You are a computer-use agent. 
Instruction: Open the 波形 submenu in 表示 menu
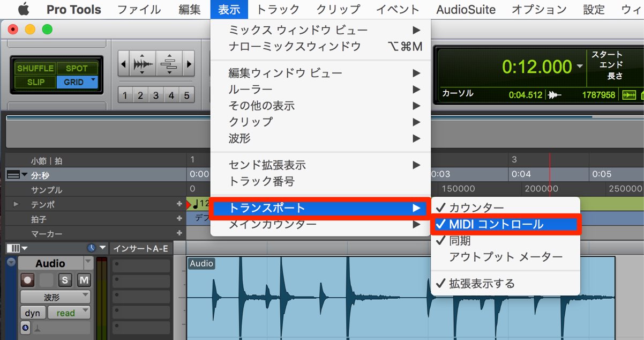click(x=320, y=138)
